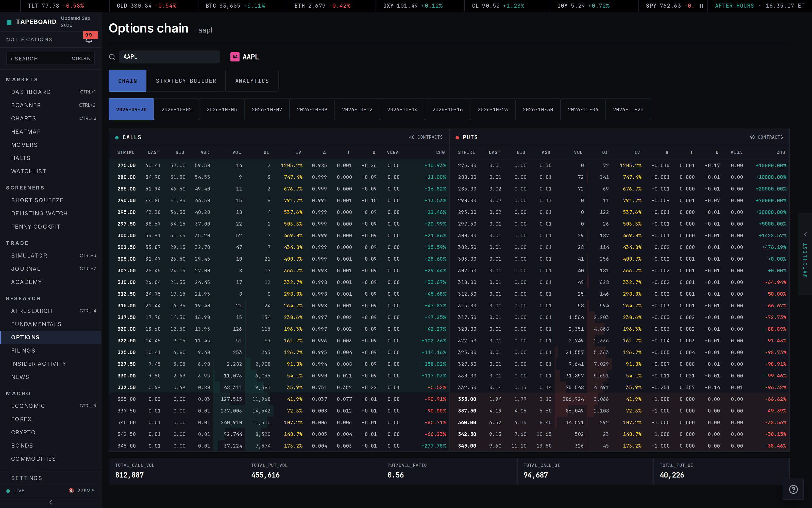The height and width of the screenshot is (508, 812).
Task: Click PUT/CALL_RATIO value 0.56
Action: pyautogui.click(x=395, y=475)
